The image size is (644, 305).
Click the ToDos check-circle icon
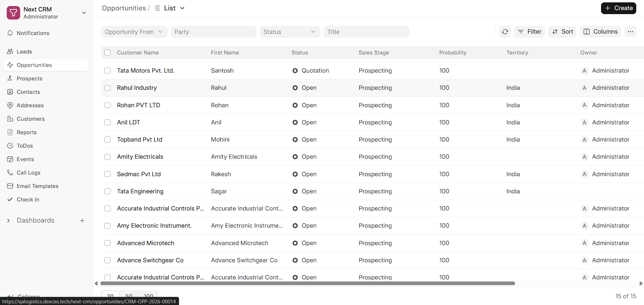10,146
